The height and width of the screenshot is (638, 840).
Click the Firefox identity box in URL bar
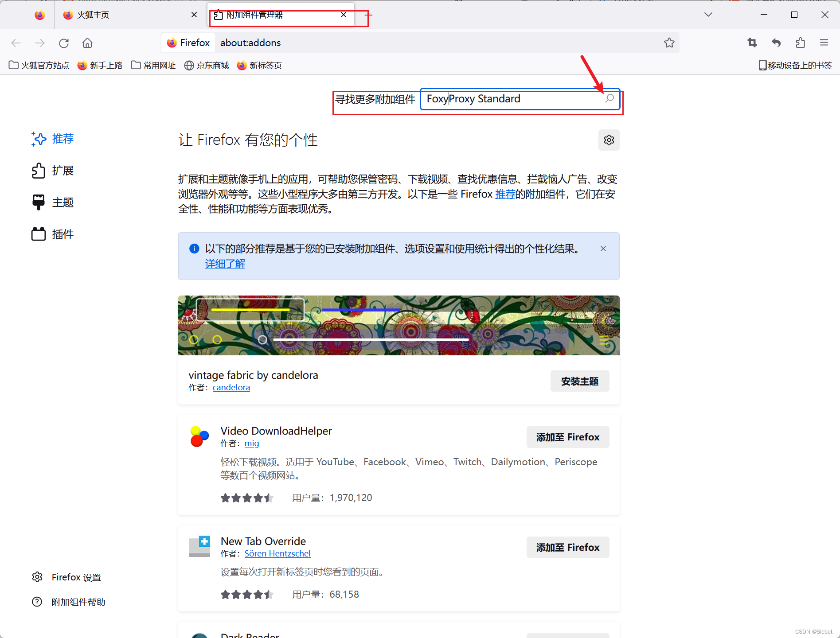pyautogui.click(x=188, y=43)
